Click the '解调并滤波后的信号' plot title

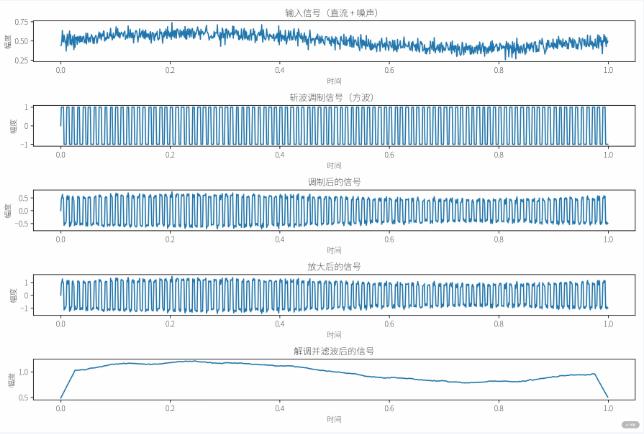(334, 352)
